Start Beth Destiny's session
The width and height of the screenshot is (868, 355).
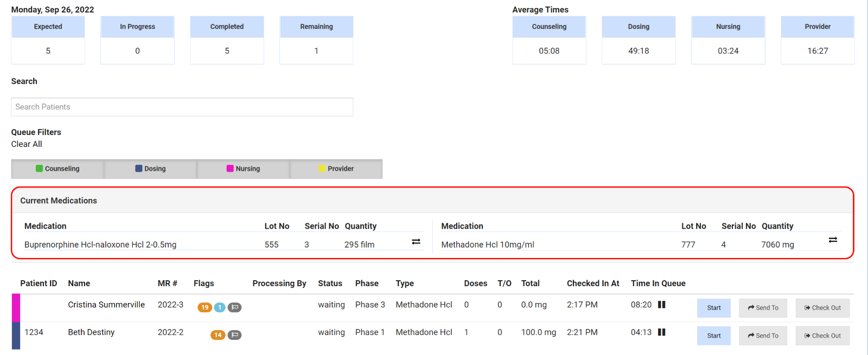click(714, 335)
